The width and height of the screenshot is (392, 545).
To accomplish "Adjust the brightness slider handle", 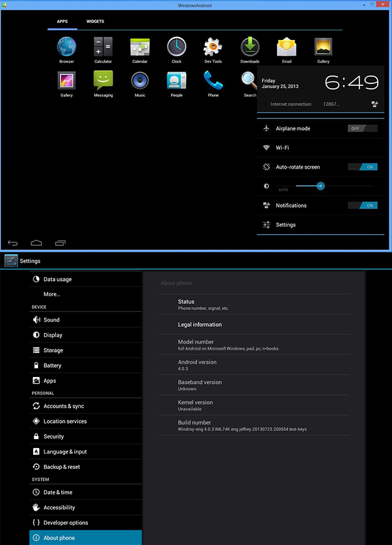I will 320,186.
